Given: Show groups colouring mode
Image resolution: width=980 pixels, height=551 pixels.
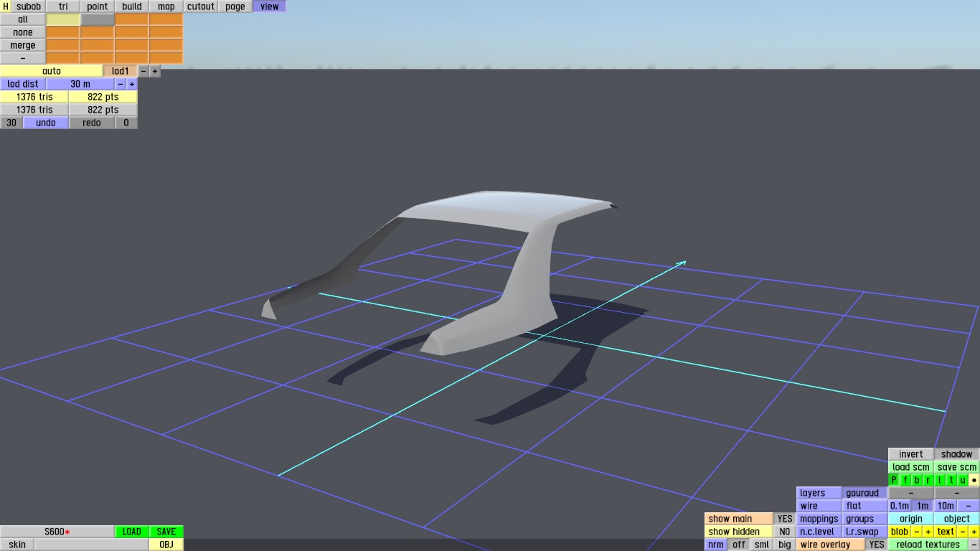Looking at the screenshot, I should tap(865, 519).
